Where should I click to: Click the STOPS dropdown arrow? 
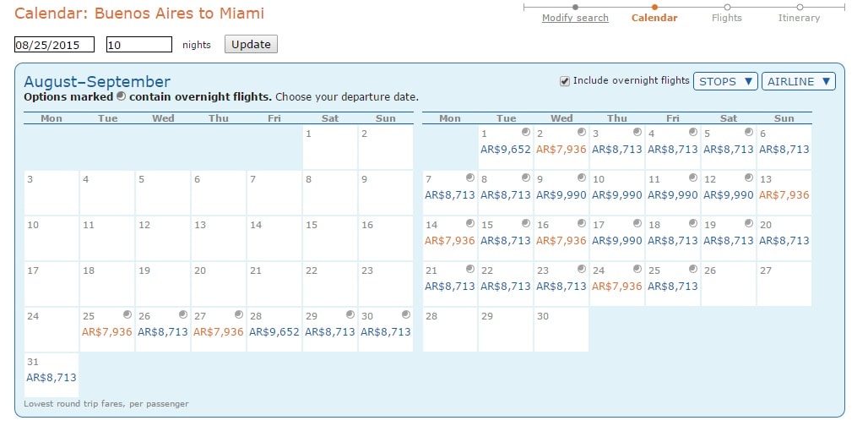pyautogui.click(x=748, y=81)
